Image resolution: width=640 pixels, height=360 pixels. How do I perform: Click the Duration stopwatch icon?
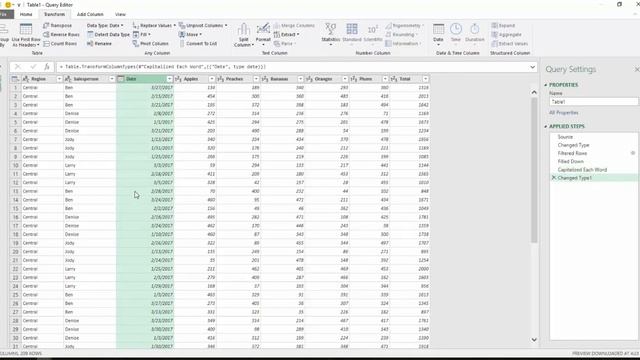click(475, 29)
